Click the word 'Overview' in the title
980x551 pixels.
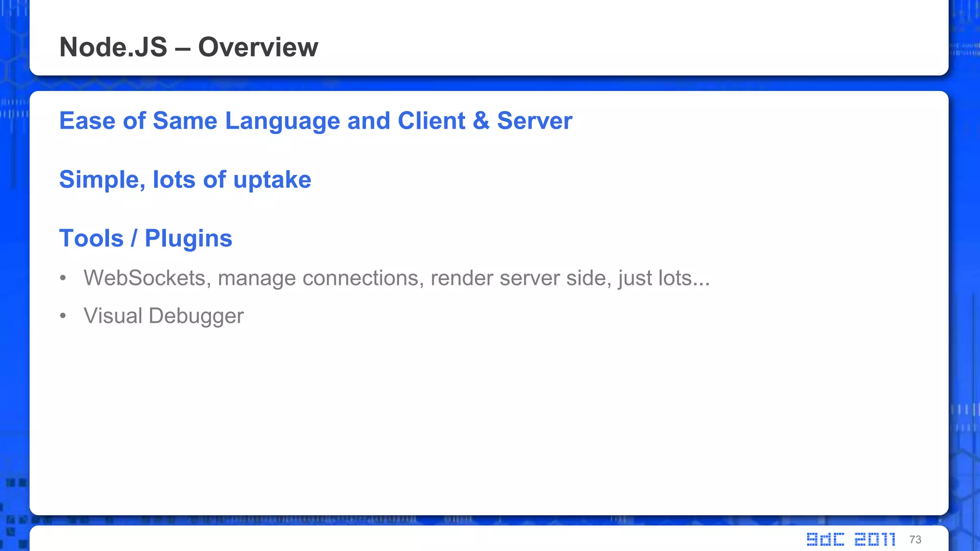pos(258,47)
